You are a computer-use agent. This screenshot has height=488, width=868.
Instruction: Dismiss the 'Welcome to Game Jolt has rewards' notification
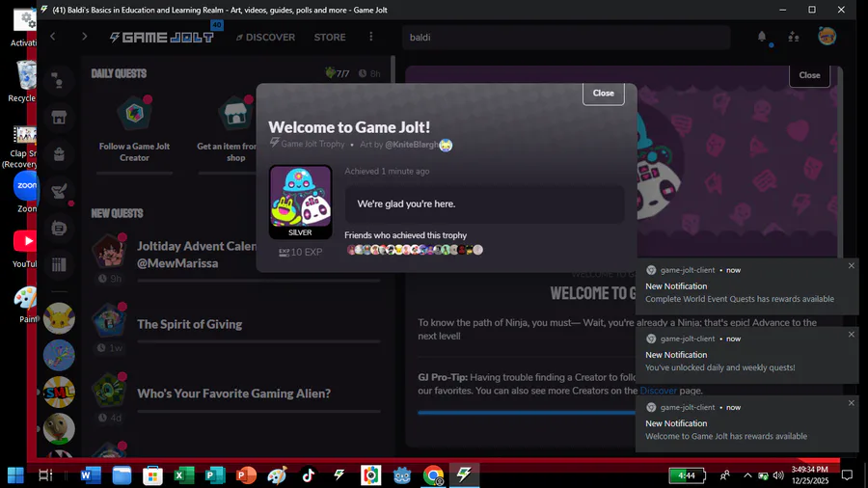point(852,403)
